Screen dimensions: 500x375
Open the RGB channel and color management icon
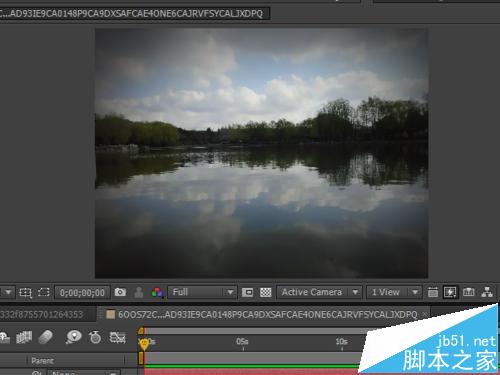[157, 292]
